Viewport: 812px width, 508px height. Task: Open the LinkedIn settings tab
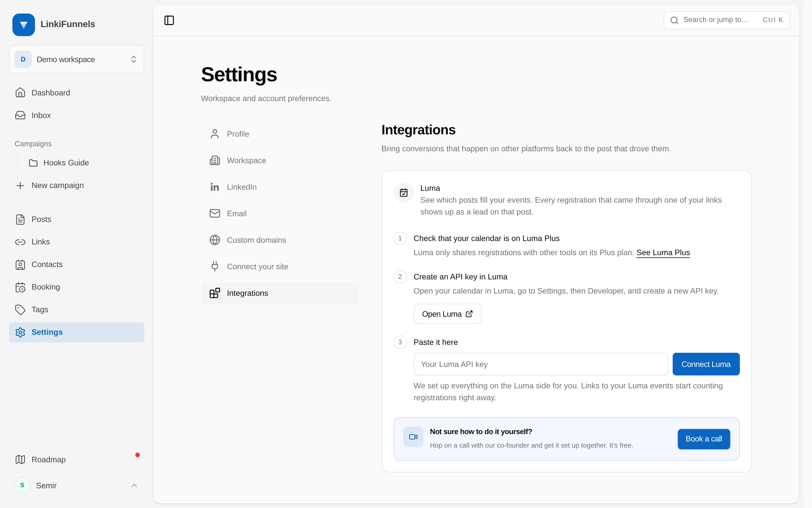coord(280,187)
